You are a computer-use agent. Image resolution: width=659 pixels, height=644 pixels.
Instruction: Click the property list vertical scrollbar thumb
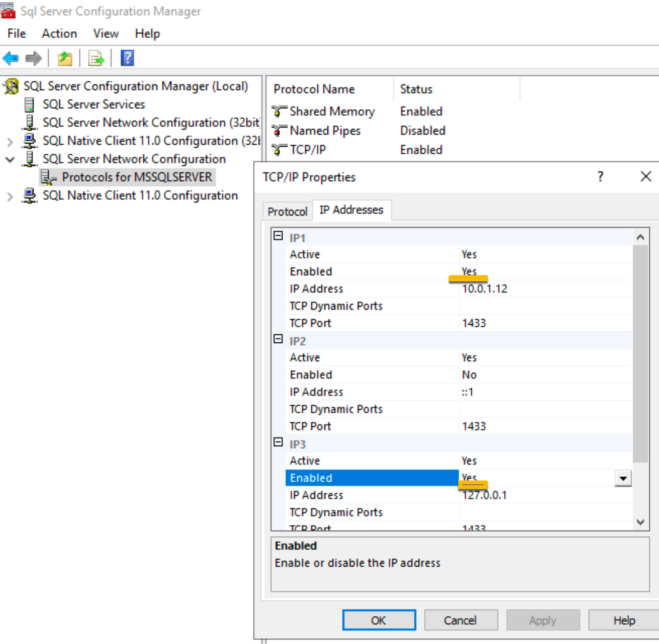[x=640, y=353]
